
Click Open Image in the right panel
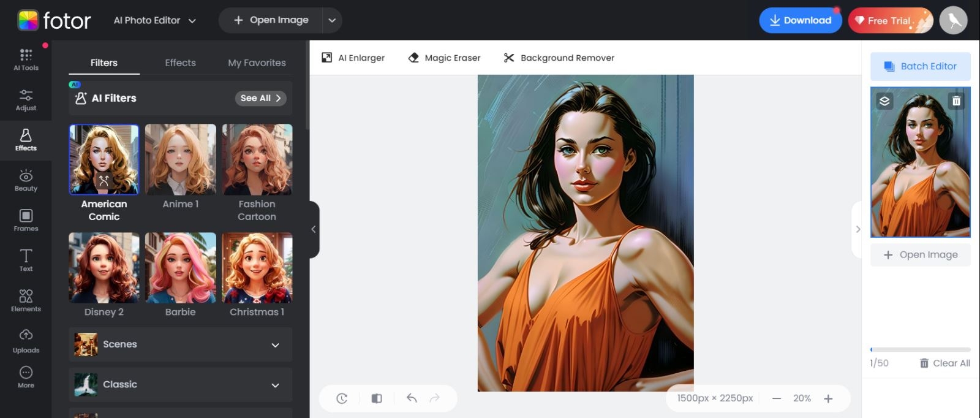click(920, 254)
